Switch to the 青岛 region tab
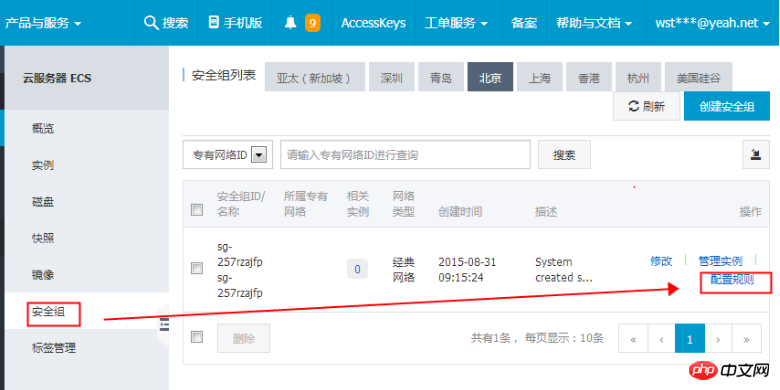The height and width of the screenshot is (390, 780). click(441, 77)
